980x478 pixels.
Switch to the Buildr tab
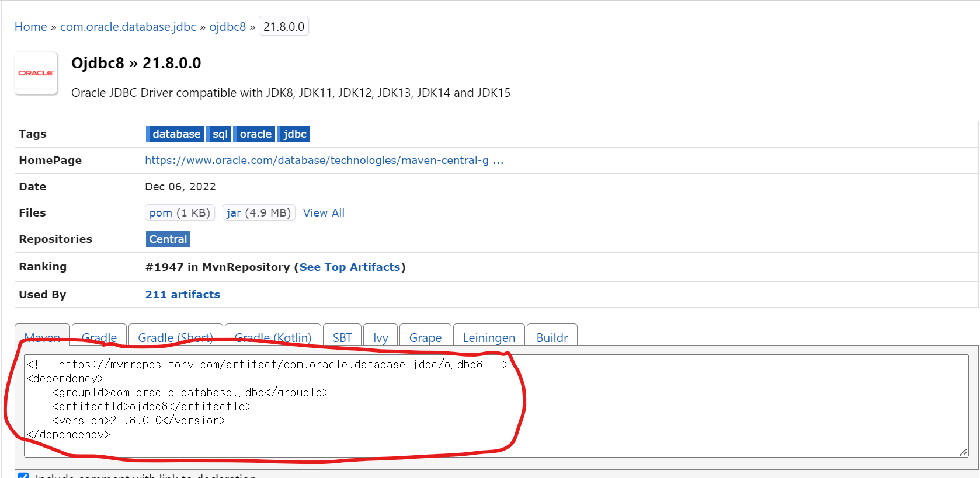click(552, 335)
